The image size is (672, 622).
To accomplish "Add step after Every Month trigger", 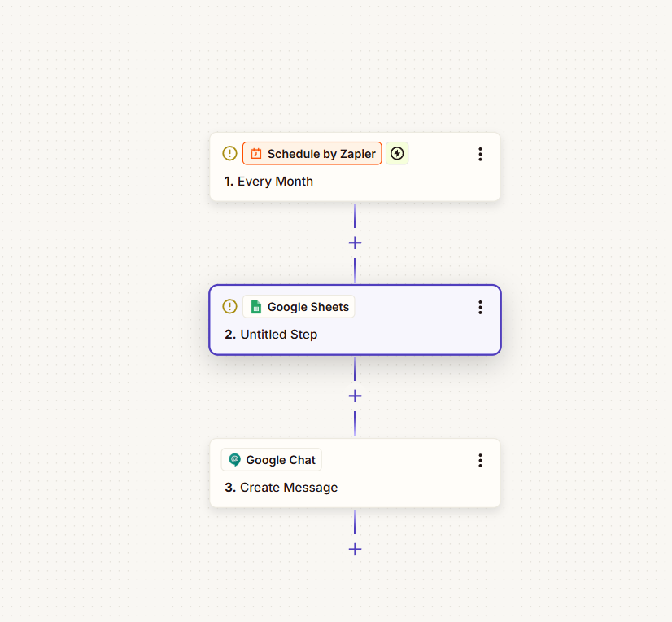I will pyautogui.click(x=355, y=243).
